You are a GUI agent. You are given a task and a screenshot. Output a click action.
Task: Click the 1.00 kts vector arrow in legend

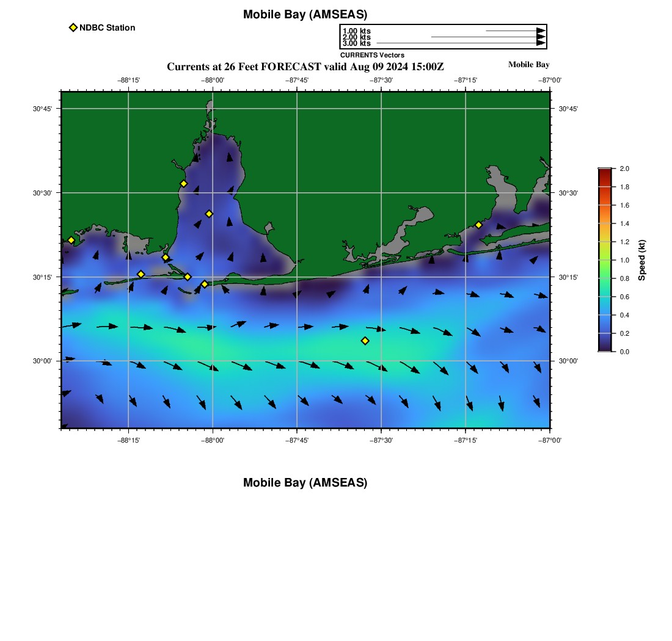click(515, 31)
